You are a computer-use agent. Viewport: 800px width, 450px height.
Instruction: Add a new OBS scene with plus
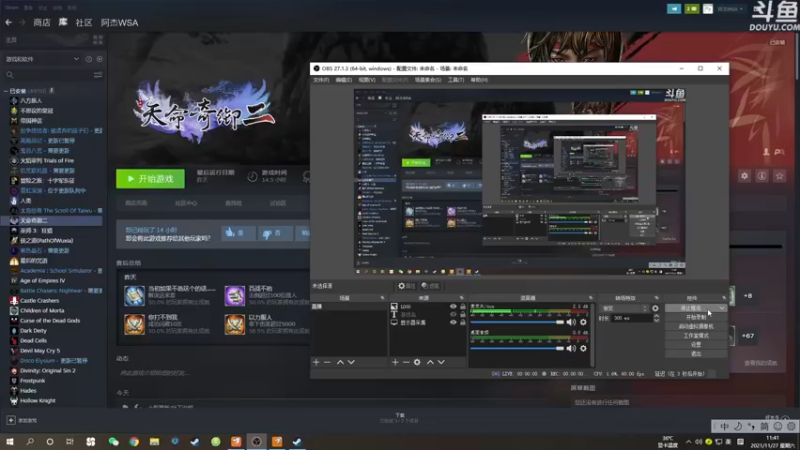click(x=316, y=362)
